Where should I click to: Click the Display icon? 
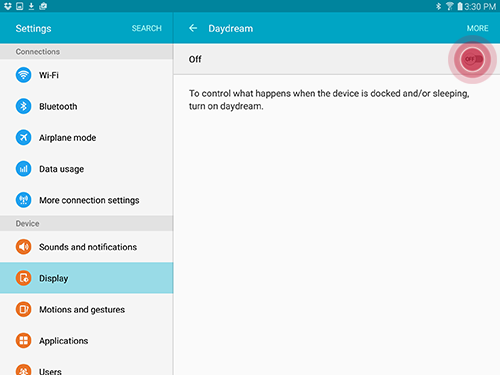tap(23, 278)
